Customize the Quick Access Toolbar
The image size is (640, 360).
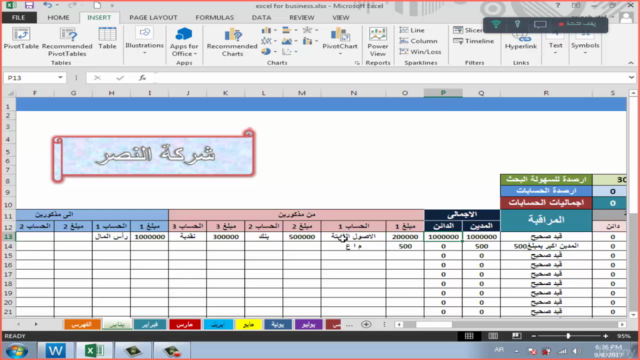tap(112, 6)
